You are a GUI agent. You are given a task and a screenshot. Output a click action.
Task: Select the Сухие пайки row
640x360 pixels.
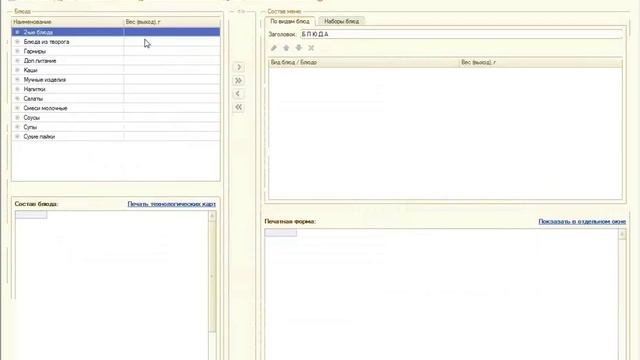click(116, 136)
